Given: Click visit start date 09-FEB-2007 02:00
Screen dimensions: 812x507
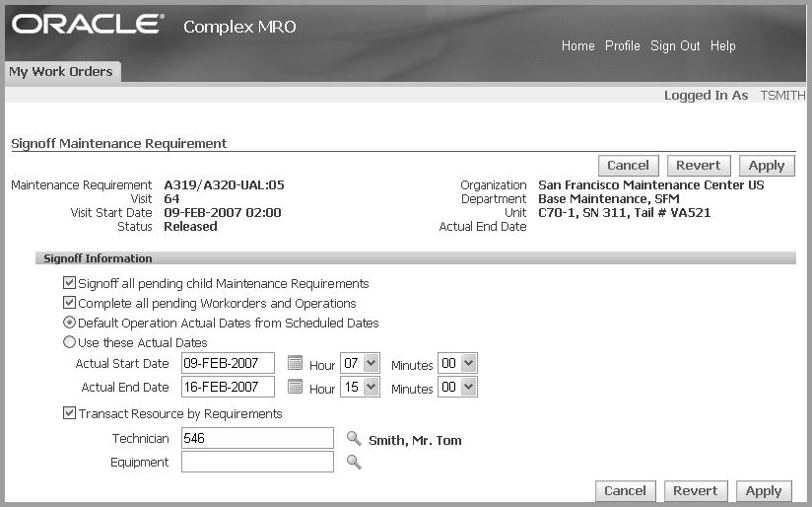Looking at the screenshot, I should (x=223, y=212).
